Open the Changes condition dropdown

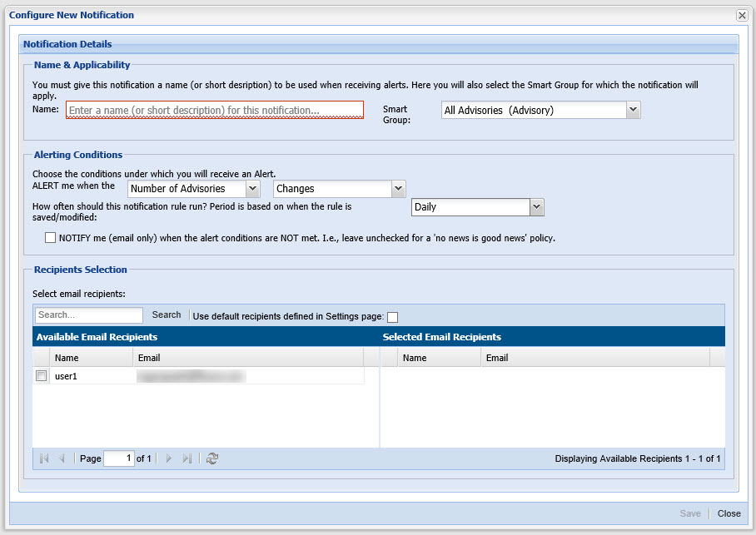[398, 189]
